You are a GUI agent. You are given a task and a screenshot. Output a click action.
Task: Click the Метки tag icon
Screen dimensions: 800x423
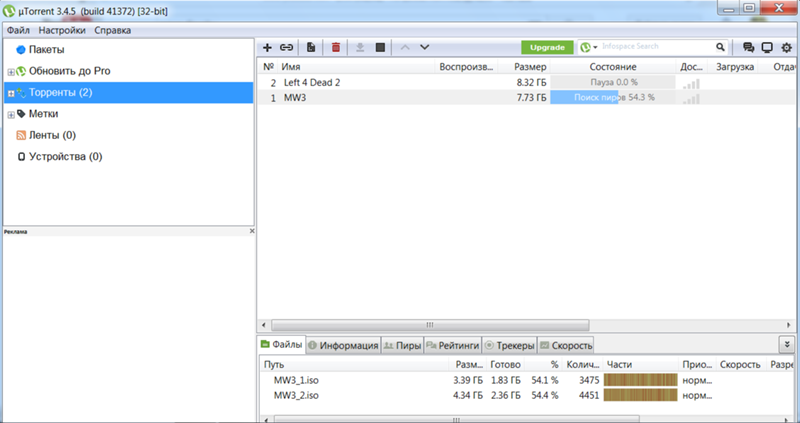pos(21,113)
